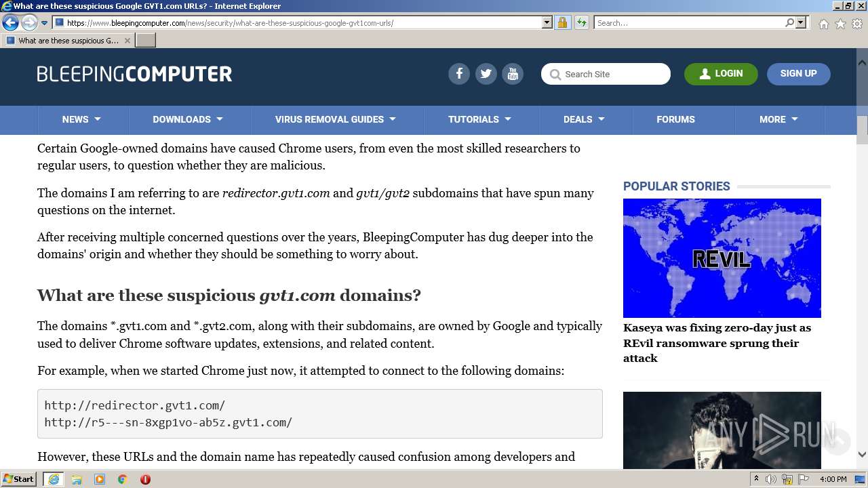Click the browser Forward arrow button
868x488 pixels.
pos(29,22)
